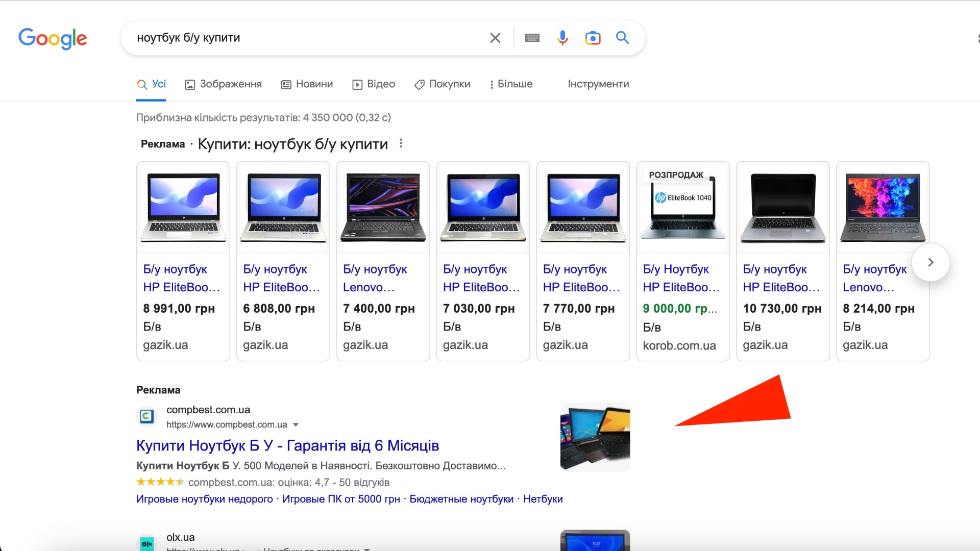The image size is (980, 551).
Task: Open the laptop thumbnail priced 6 808,00 грн
Action: pyautogui.click(x=283, y=208)
